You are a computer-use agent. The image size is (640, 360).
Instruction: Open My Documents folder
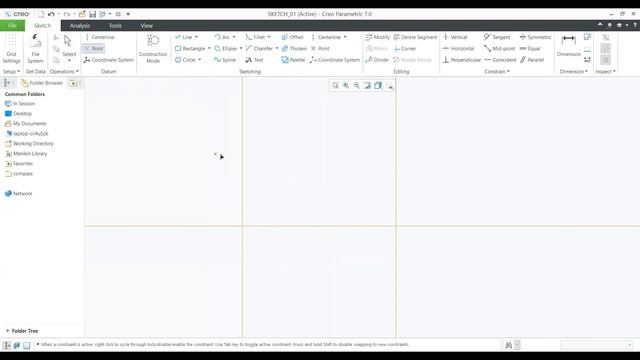[25, 124]
